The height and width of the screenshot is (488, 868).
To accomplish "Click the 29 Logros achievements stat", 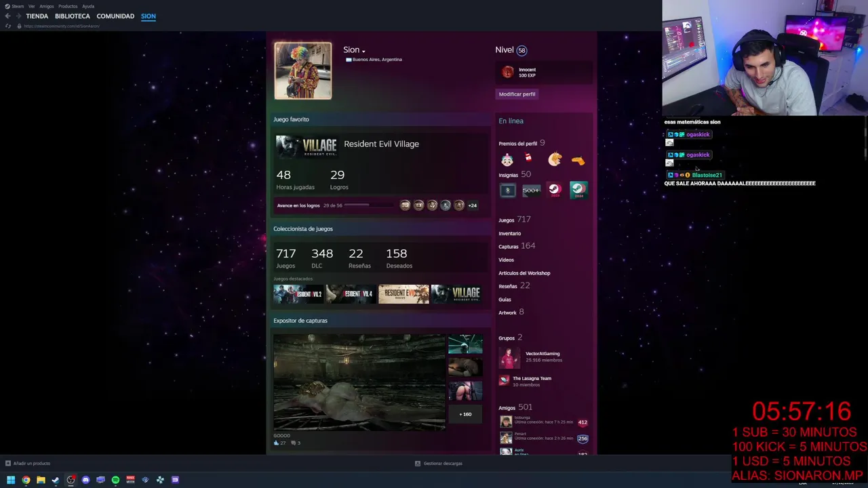I will click(338, 180).
